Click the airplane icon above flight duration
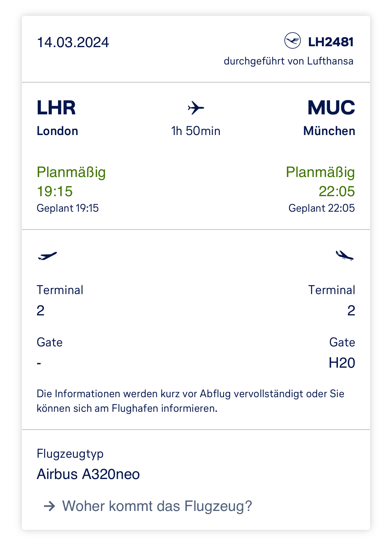The height and width of the screenshot is (545, 392). [196, 108]
